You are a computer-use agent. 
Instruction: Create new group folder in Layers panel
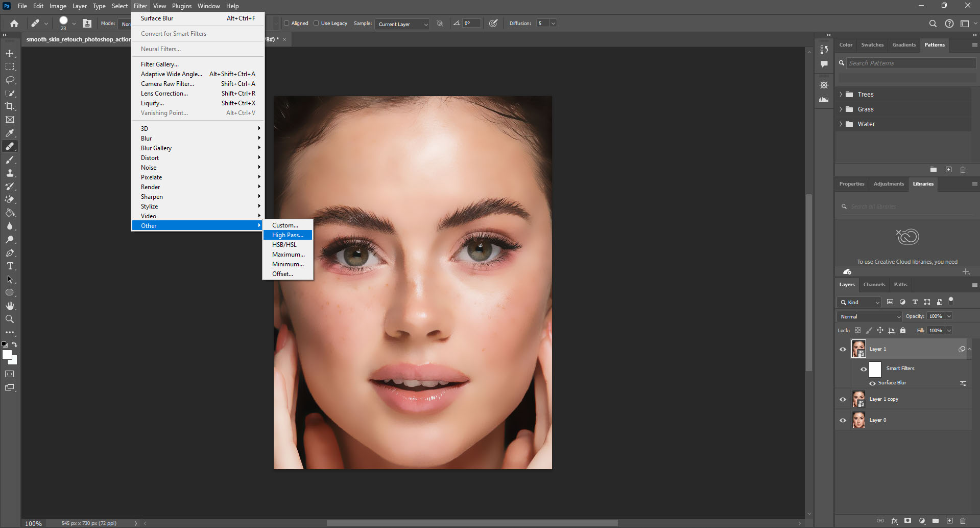936,521
